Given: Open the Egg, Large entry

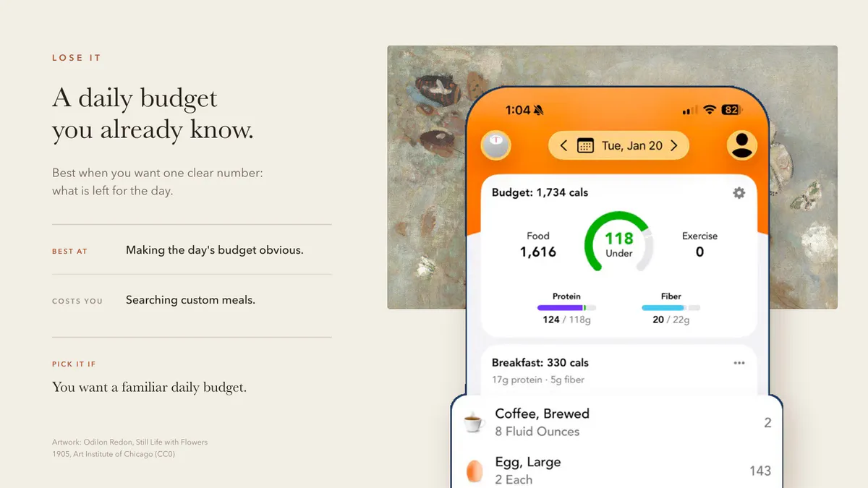Looking at the screenshot, I should [616, 471].
